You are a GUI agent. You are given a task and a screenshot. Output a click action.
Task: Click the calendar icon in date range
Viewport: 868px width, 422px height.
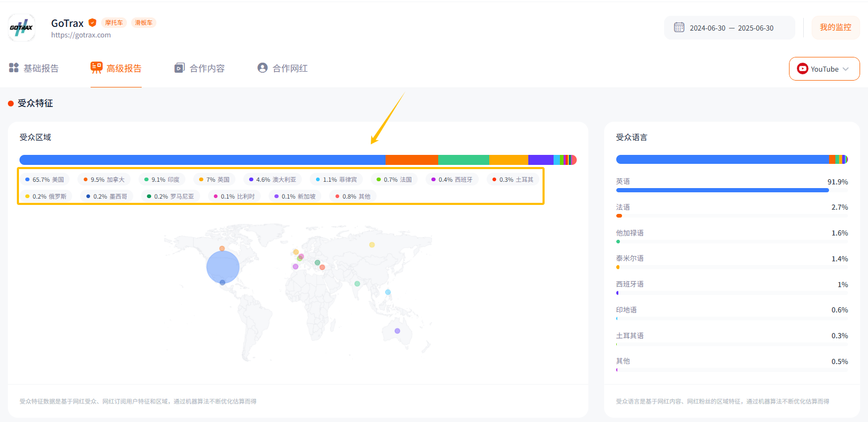click(x=679, y=27)
